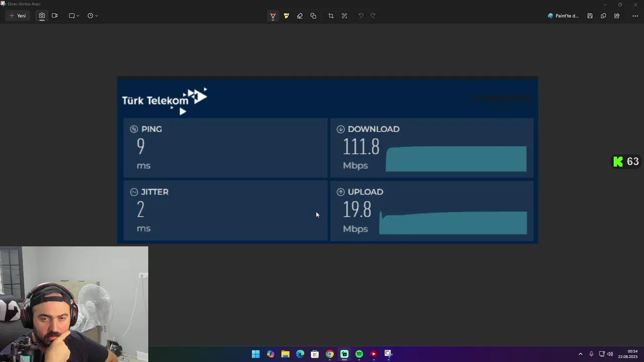Viewport: 644px width, 362px height.
Task: Click the PING label
Action: pyautogui.click(x=151, y=129)
